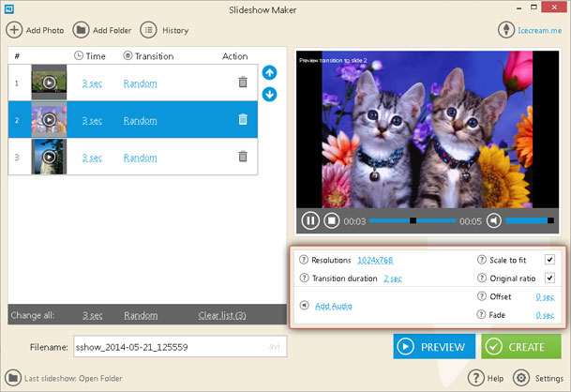Open Change all Random transition dropdown
This screenshot has height=392, width=571.
tap(141, 315)
